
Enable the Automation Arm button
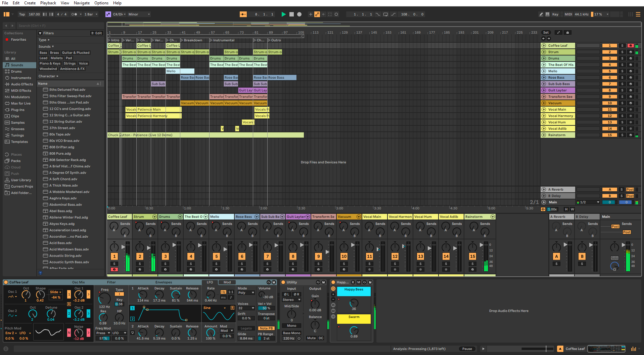tap(317, 14)
